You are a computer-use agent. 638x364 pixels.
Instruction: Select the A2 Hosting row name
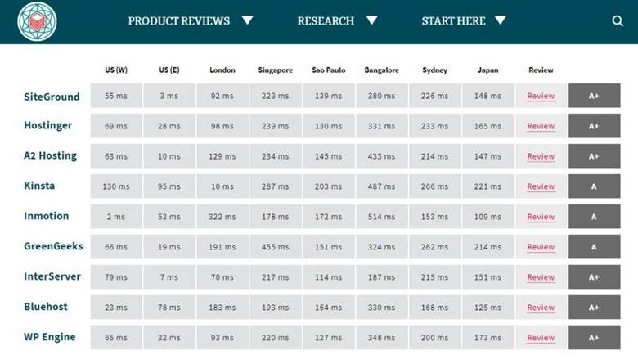click(x=50, y=155)
